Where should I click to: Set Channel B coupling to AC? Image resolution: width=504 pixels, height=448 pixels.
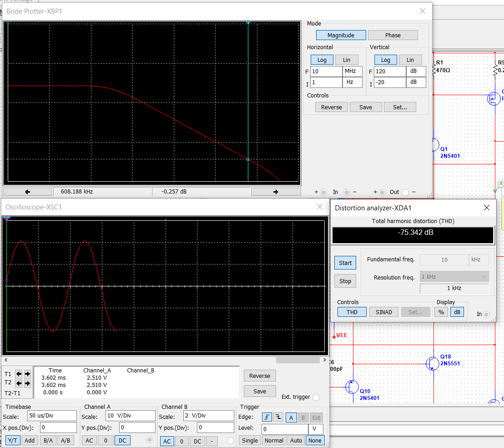(x=167, y=441)
